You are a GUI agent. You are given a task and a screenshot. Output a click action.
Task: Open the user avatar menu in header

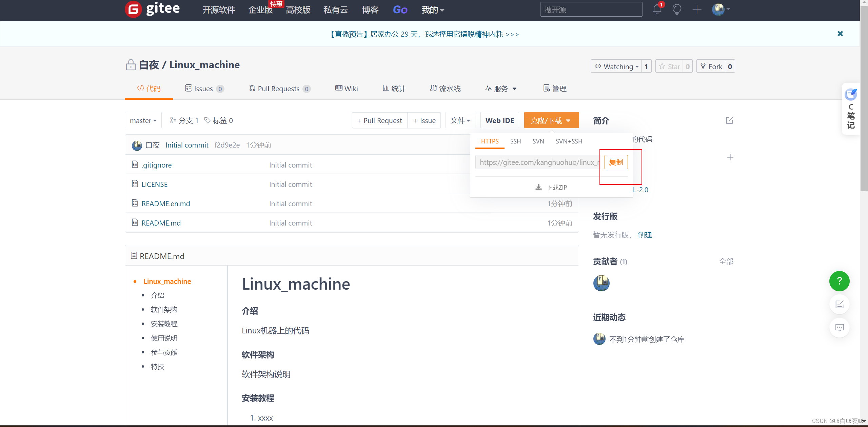(x=721, y=9)
